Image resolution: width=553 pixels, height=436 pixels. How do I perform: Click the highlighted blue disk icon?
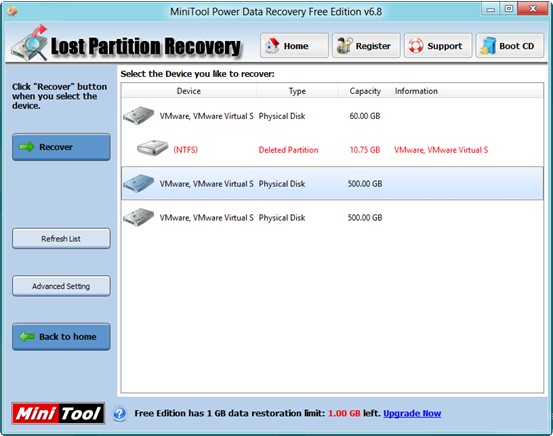[x=139, y=183]
